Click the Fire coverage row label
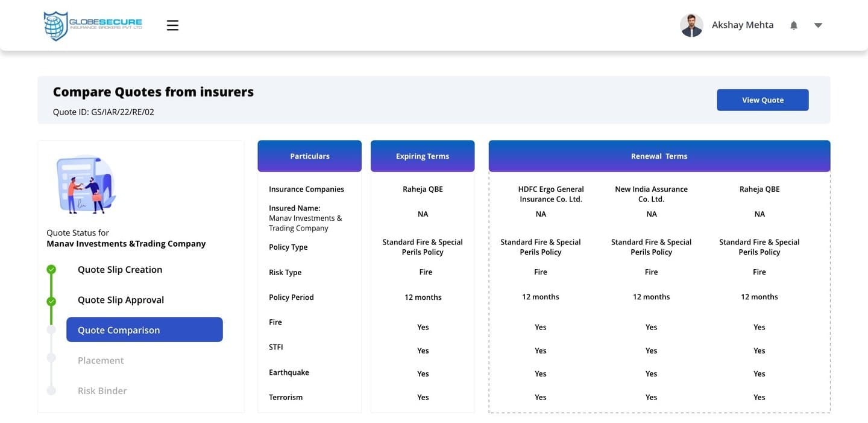Image resolution: width=868 pixels, height=423 pixels. pyautogui.click(x=275, y=322)
